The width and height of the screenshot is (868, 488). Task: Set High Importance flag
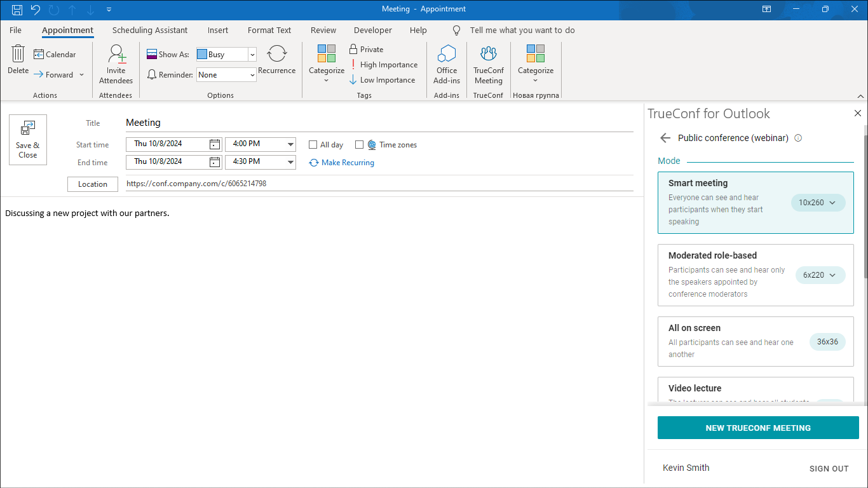[x=384, y=65]
